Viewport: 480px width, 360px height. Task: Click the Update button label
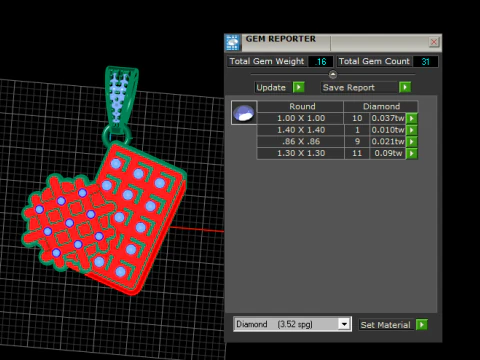(271, 88)
